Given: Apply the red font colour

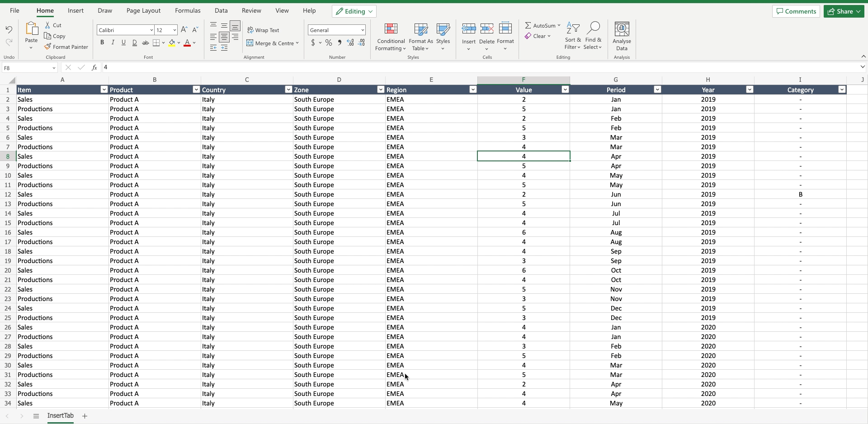Looking at the screenshot, I should [x=187, y=43].
